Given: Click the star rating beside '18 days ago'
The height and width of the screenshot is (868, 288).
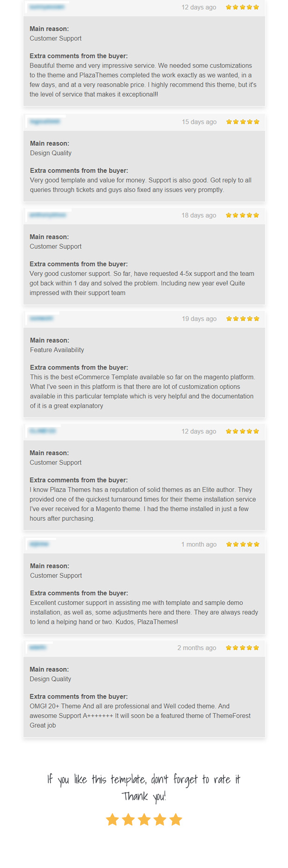Looking at the screenshot, I should (242, 215).
